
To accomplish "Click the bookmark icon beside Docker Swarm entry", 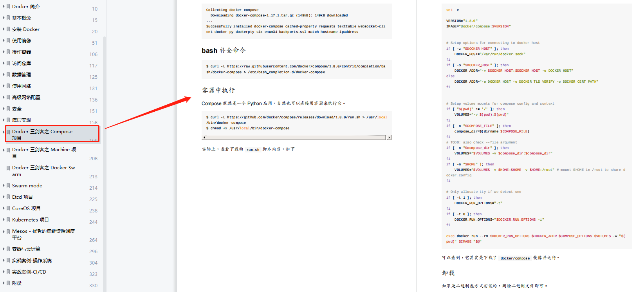I will (x=8, y=168).
